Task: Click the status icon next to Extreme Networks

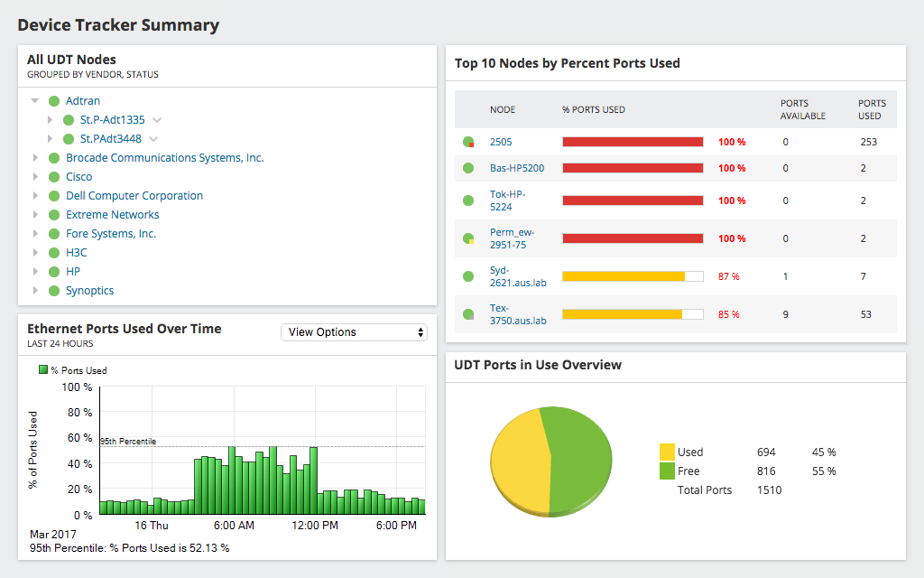Action: coord(54,214)
